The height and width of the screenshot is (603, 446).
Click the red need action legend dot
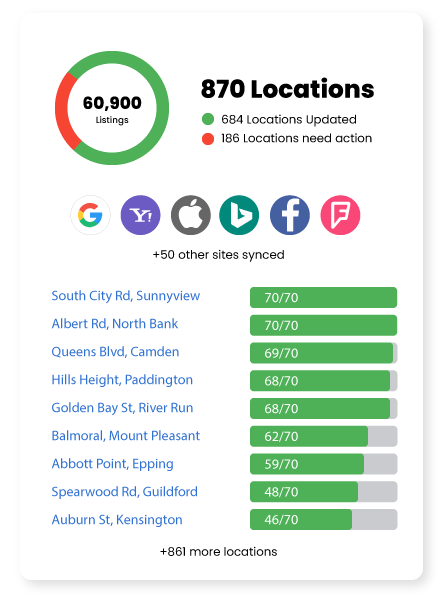point(208,138)
